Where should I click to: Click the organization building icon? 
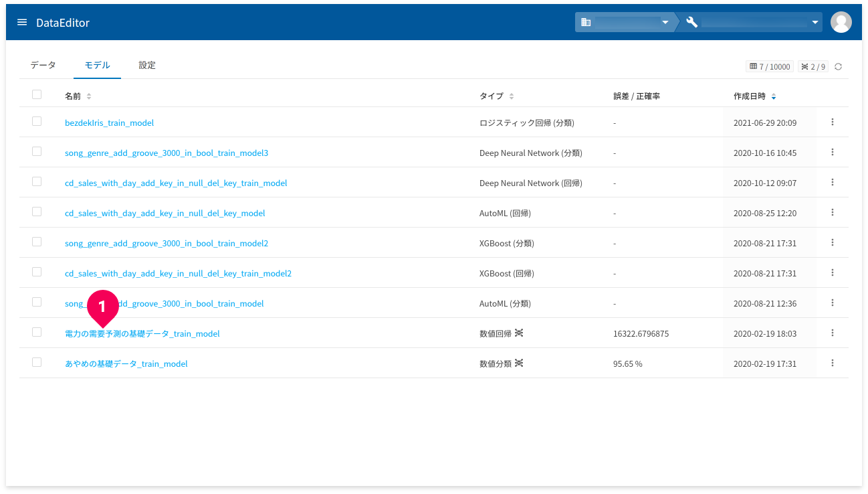pyautogui.click(x=586, y=22)
